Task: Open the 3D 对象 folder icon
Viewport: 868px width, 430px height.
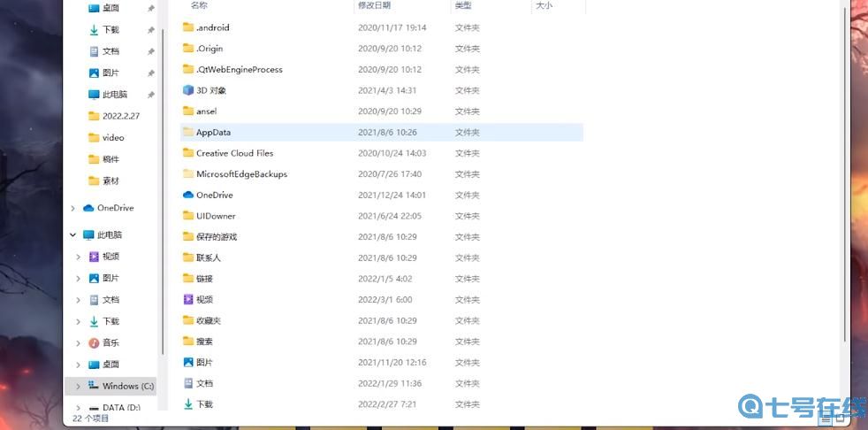Action: pyautogui.click(x=187, y=90)
